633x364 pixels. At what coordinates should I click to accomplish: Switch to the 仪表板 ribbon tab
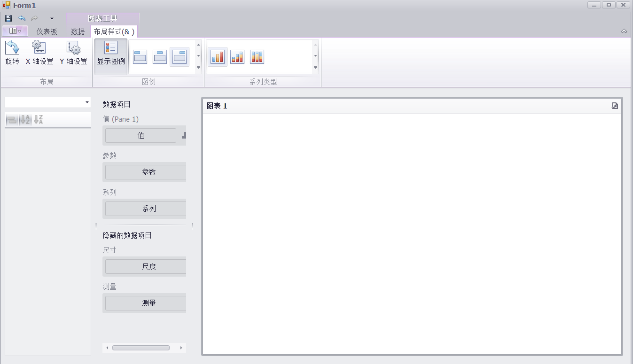(x=47, y=31)
